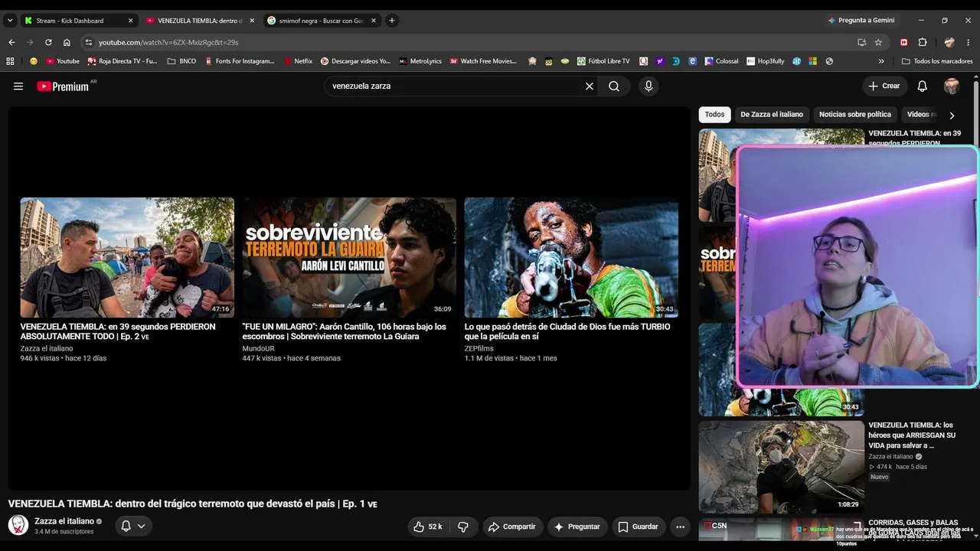Screen dimensions: 980x551
Task: Close the Stream - Kick Dashboard tab
Action: coord(130,21)
